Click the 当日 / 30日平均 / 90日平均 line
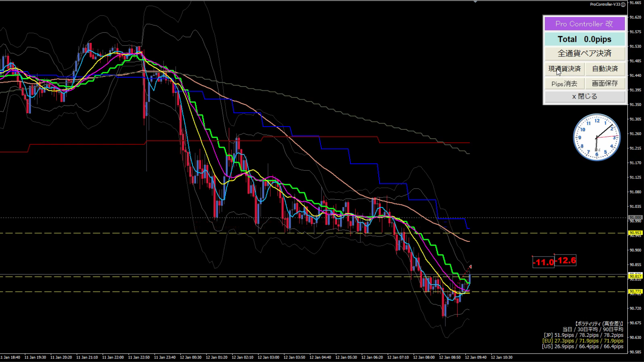 593,330
